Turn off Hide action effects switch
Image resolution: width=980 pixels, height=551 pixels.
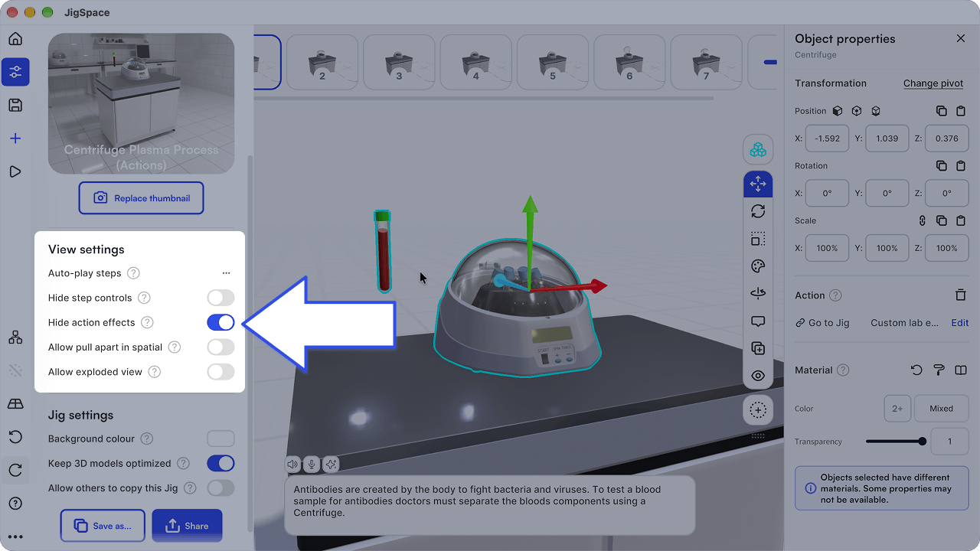(220, 322)
